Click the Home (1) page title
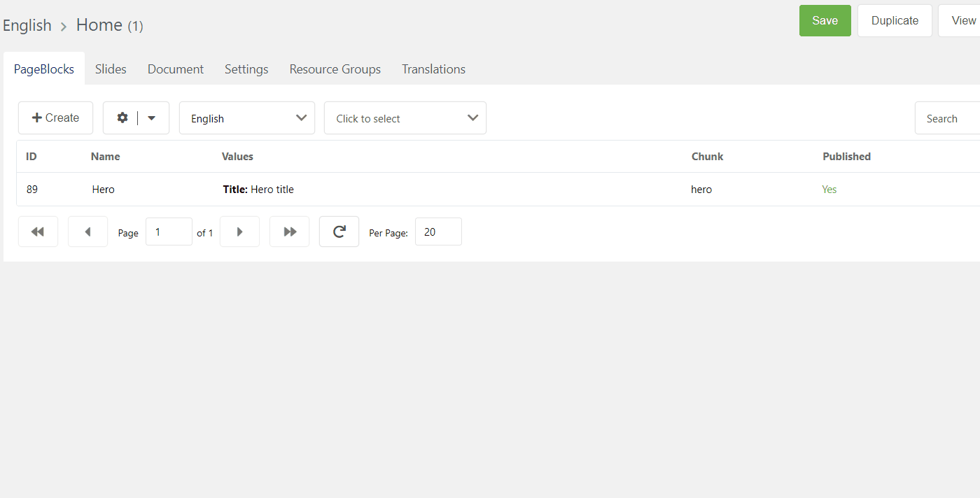980x498 pixels. 109,25
